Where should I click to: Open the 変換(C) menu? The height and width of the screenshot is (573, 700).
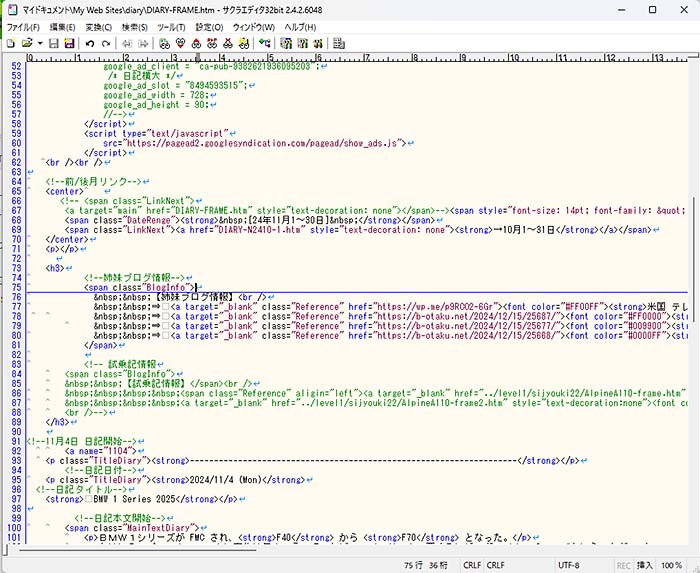99,27
